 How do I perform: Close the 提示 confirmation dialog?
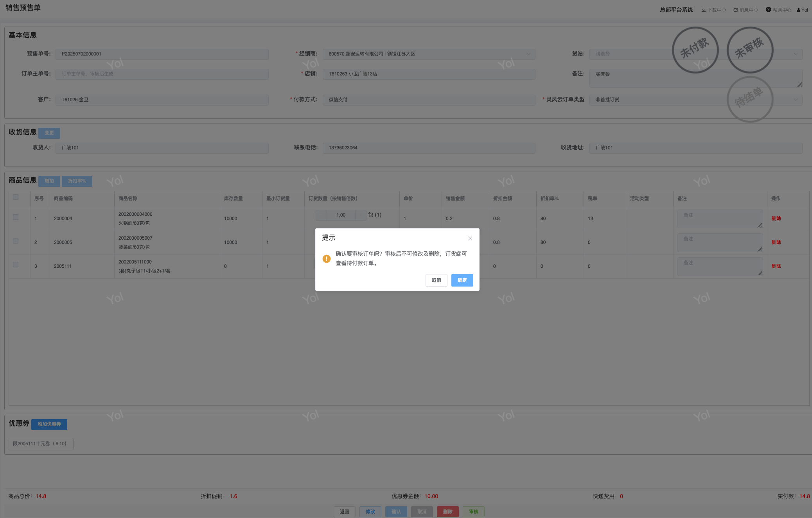click(470, 238)
